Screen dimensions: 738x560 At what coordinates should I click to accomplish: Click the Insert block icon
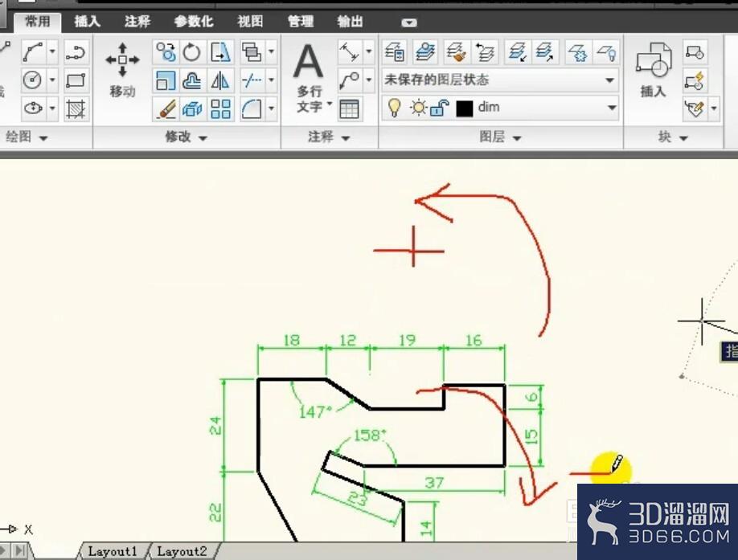(x=654, y=69)
